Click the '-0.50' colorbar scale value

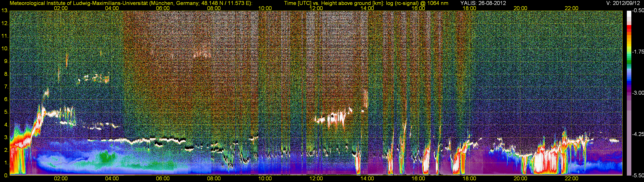pos(638,10)
